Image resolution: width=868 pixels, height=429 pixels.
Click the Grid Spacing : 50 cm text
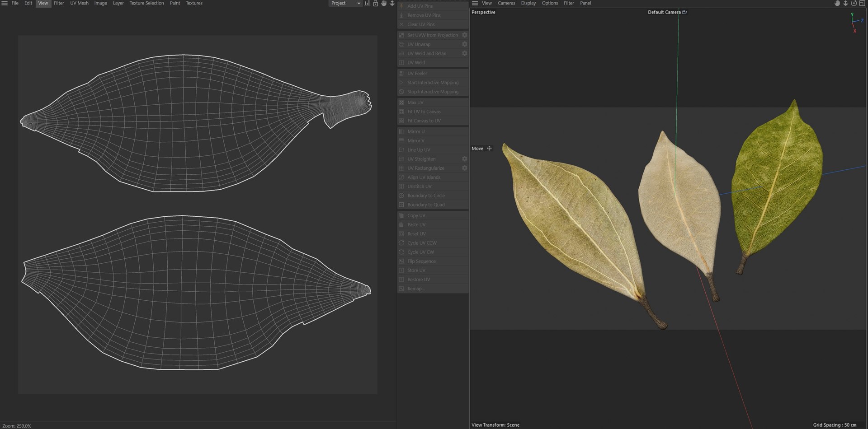[x=835, y=425]
